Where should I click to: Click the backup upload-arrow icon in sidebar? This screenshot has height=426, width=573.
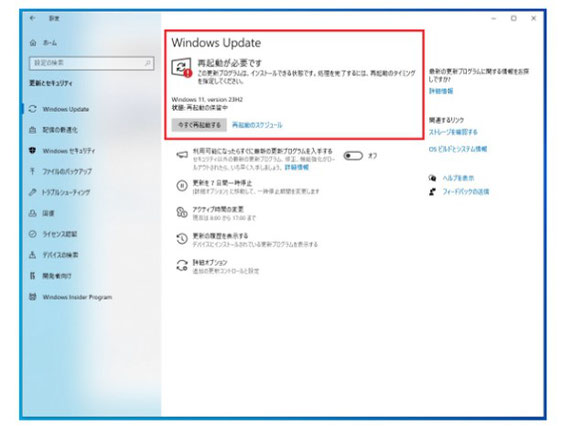[x=33, y=171]
